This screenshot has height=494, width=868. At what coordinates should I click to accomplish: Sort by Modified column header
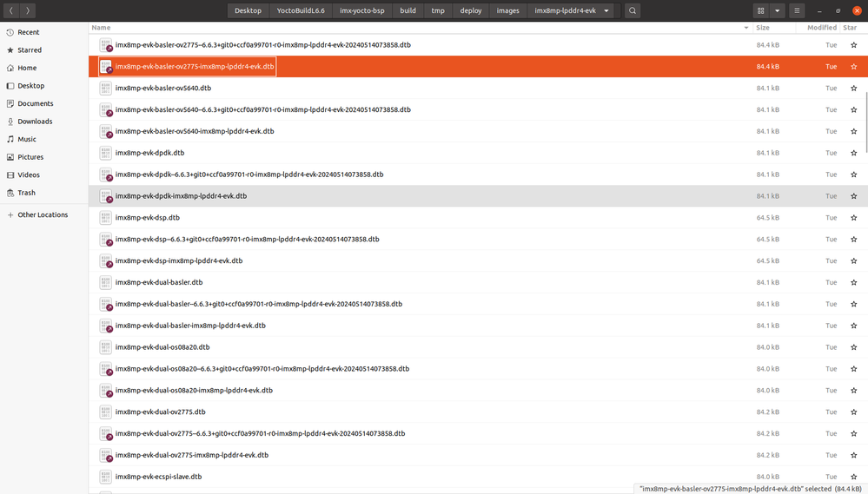click(818, 28)
